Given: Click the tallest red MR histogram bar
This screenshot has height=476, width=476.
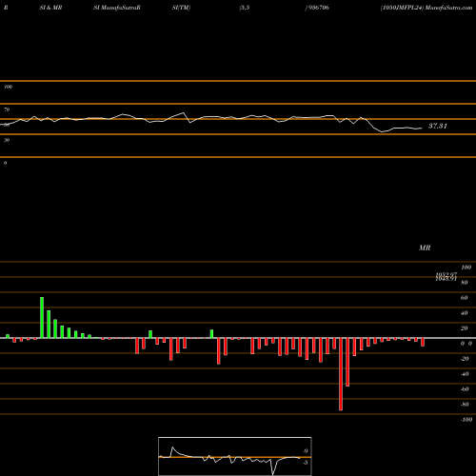Looking at the screenshot, I should click(x=341, y=374).
